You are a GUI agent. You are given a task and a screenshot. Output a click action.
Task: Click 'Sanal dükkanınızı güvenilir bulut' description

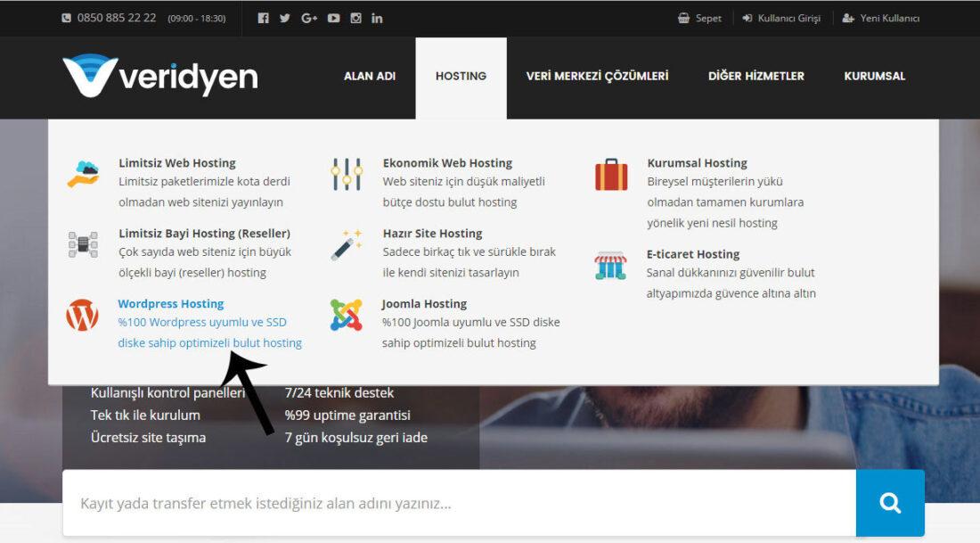tap(731, 273)
